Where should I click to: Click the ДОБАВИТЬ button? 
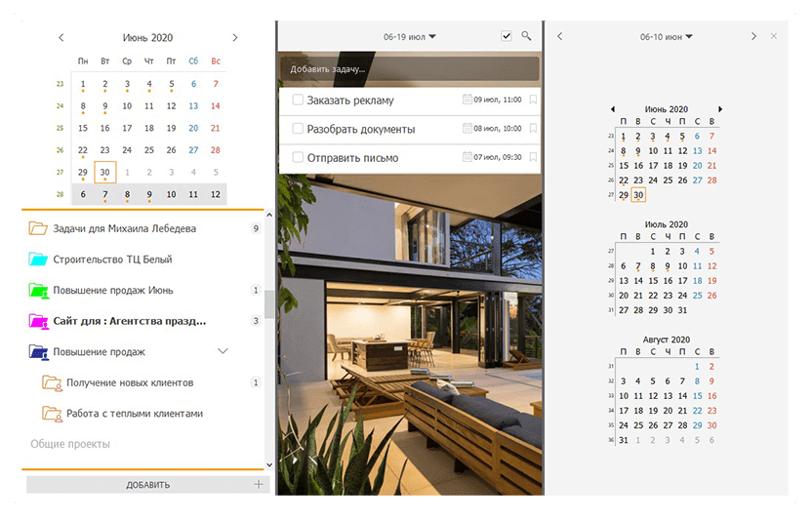147,485
